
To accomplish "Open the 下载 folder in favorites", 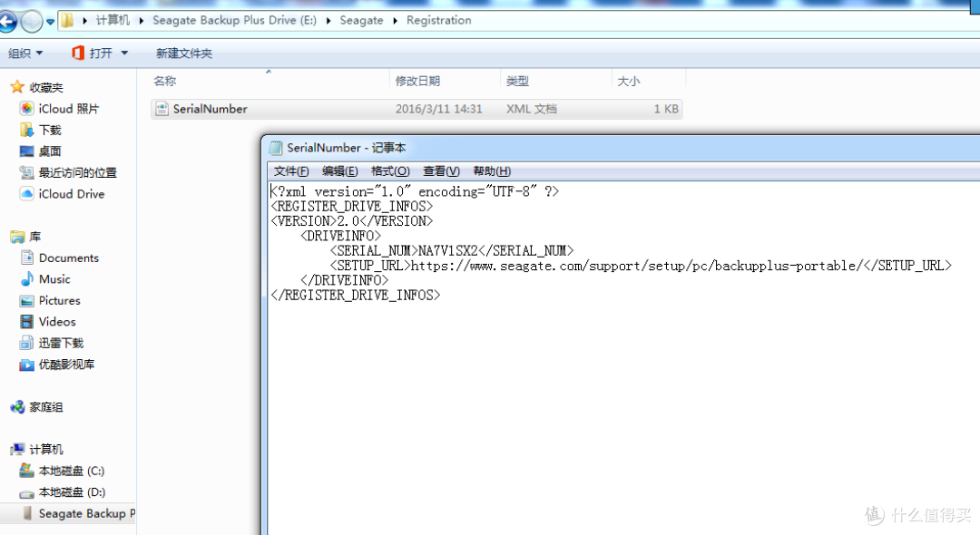I will [x=50, y=130].
